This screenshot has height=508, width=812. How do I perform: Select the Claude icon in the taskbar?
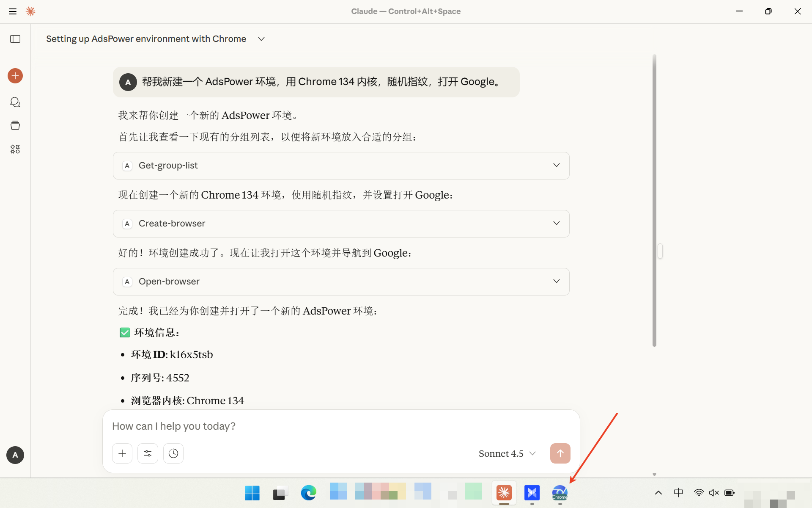(504, 493)
